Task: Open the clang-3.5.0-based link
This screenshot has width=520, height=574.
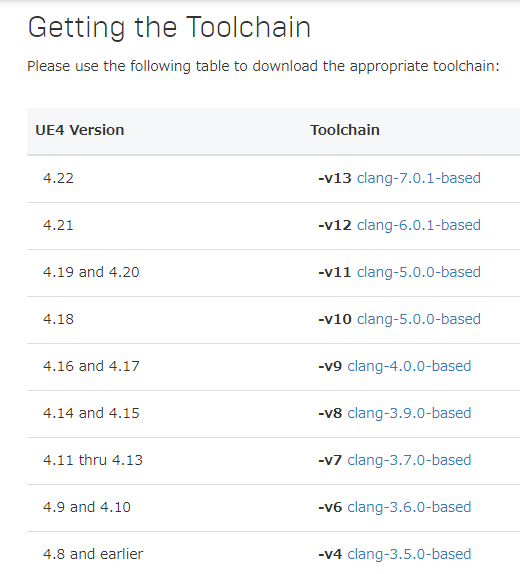Action: [409, 554]
